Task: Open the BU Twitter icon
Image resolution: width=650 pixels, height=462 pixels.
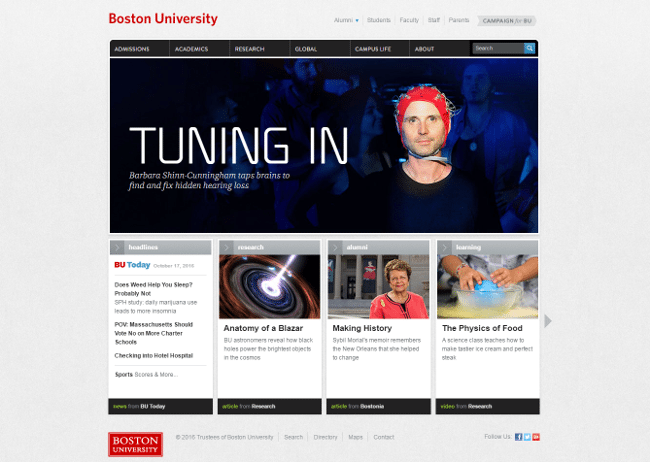Action: pos(527,437)
